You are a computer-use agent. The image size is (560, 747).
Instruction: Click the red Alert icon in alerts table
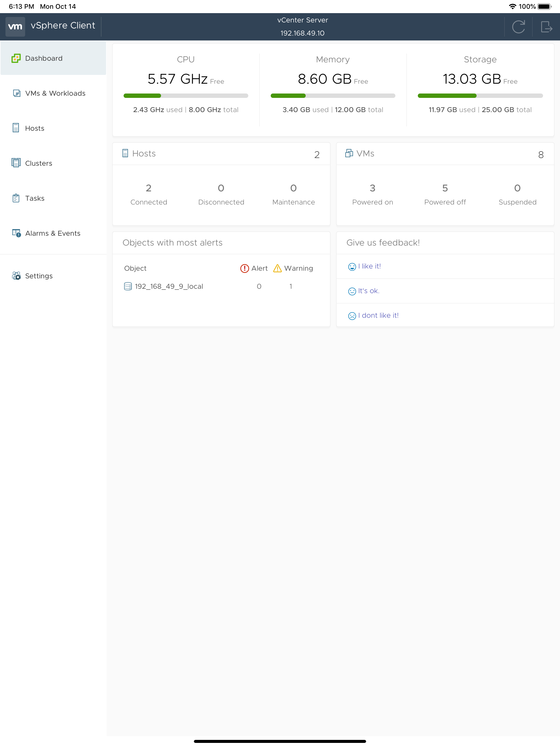pos(244,268)
